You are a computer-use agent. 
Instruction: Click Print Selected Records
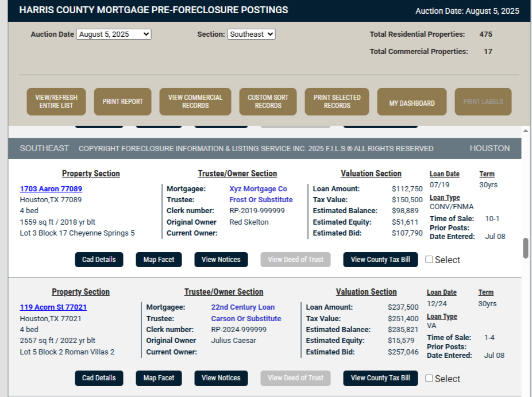pyautogui.click(x=337, y=101)
